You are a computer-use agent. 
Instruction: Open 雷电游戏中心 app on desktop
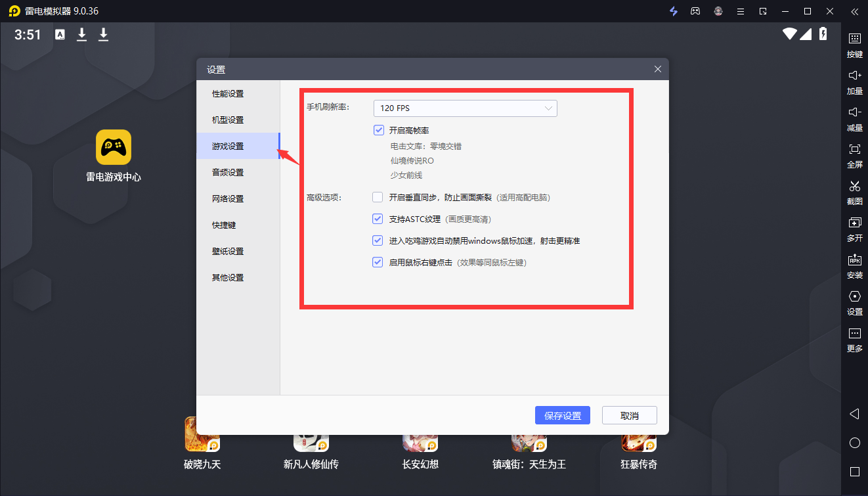(114, 147)
